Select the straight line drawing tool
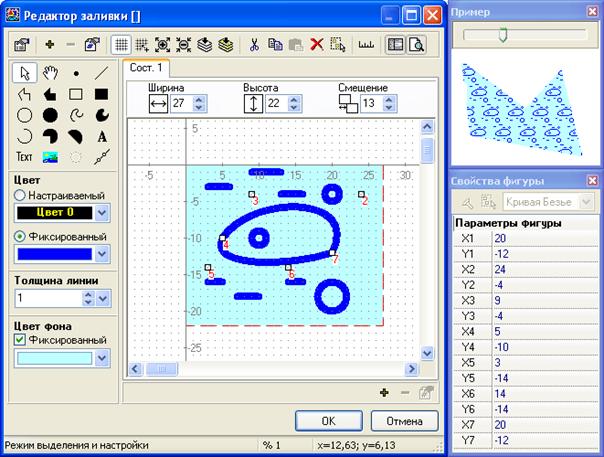 (x=102, y=73)
